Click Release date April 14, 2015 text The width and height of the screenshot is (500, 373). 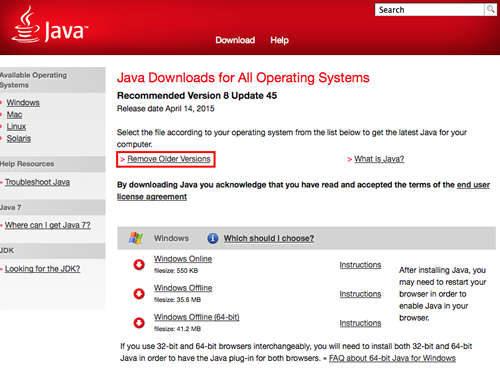pyautogui.click(x=165, y=109)
